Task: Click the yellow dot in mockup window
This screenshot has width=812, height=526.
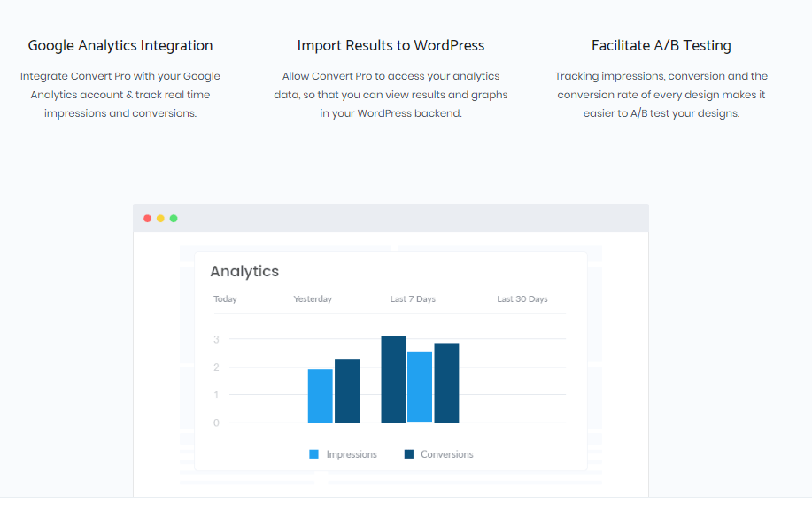Action: coord(160,219)
